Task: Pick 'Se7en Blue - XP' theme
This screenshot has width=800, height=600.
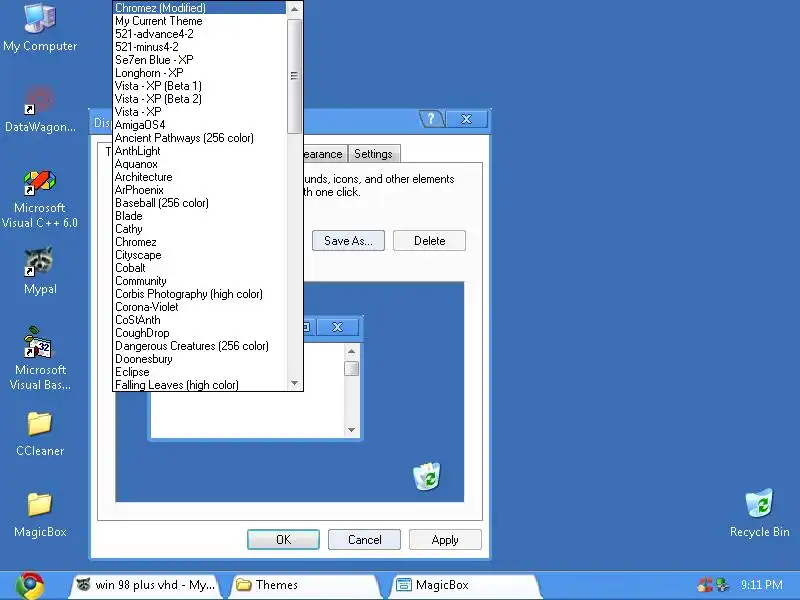Action: [x=199, y=60]
